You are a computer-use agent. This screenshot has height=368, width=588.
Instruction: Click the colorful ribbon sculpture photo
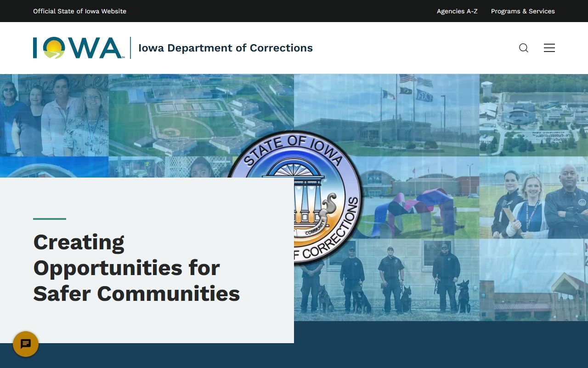click(x=420, y=198)
